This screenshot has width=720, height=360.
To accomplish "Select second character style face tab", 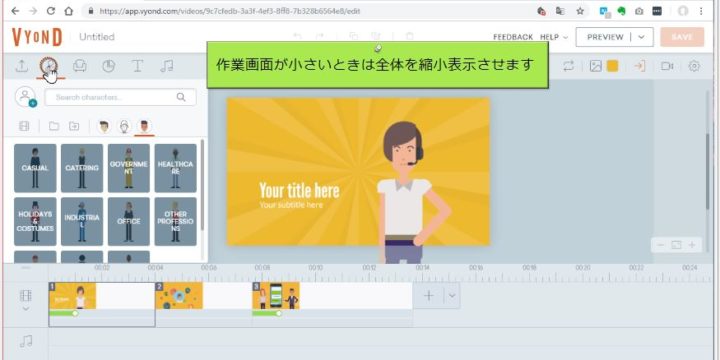I will (x=124, y=126).
